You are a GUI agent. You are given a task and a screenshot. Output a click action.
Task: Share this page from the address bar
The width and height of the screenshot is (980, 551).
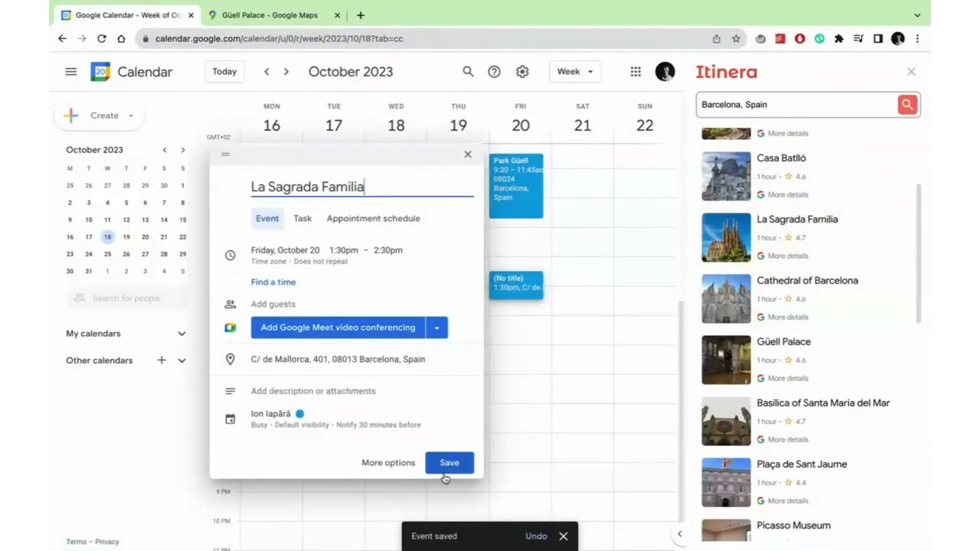click(x=717, y=38)
